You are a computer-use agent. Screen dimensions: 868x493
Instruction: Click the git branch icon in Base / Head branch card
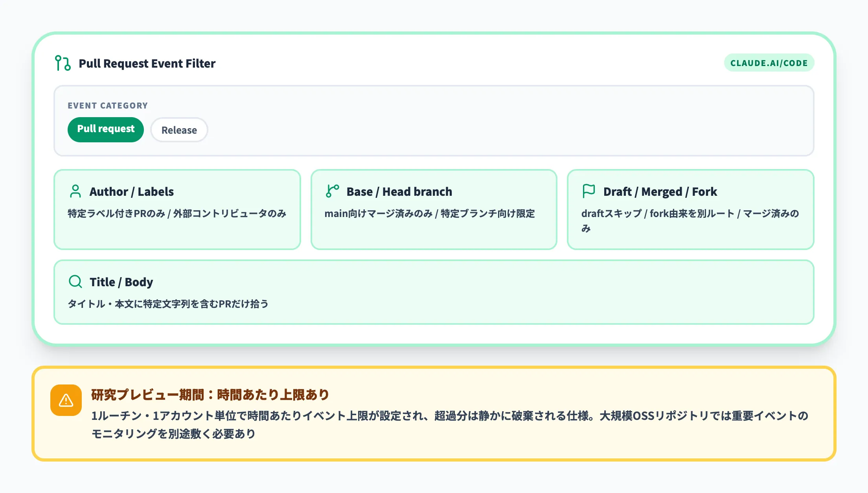[x=332, y=191]
